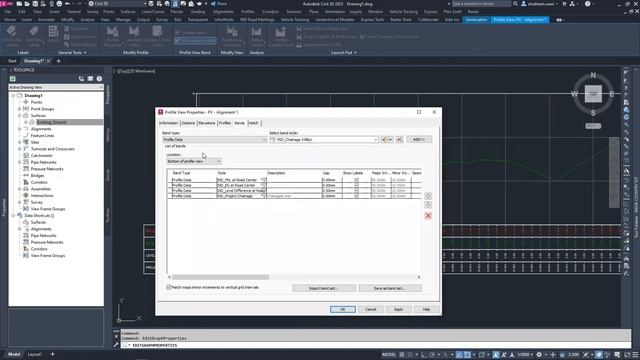Image resolution: width=640 pixels, height=360 pixels.
Task: Expand the Alignments node under Drawing1
Action: pos(20,129)
